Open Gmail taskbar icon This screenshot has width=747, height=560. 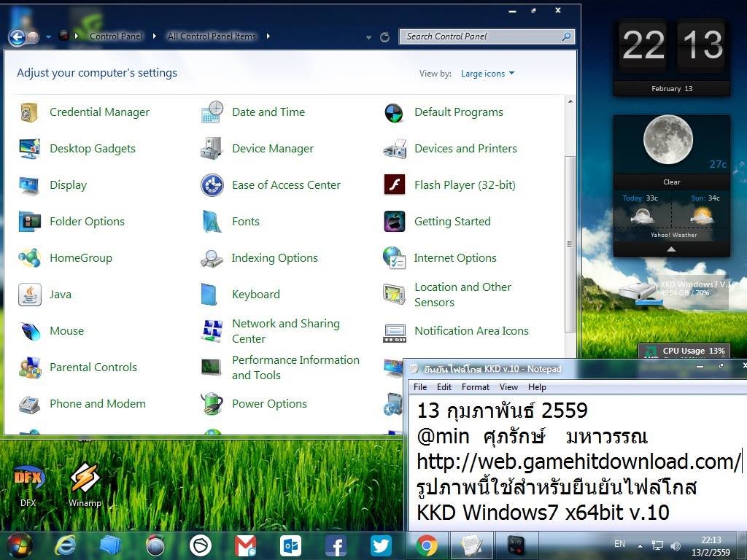coord(245,545)
